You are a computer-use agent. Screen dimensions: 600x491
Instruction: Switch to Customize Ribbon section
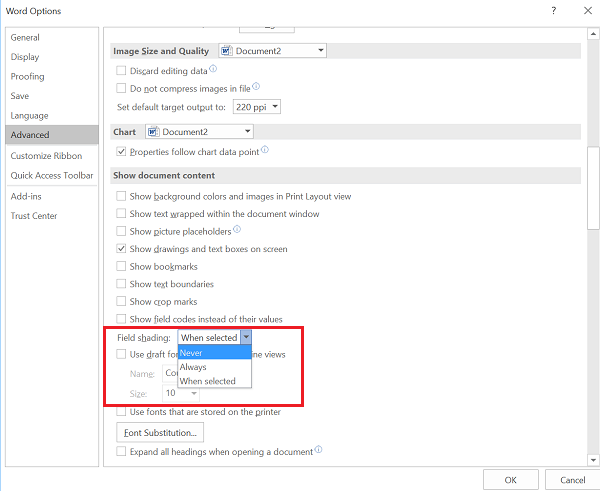pos(46,156)
